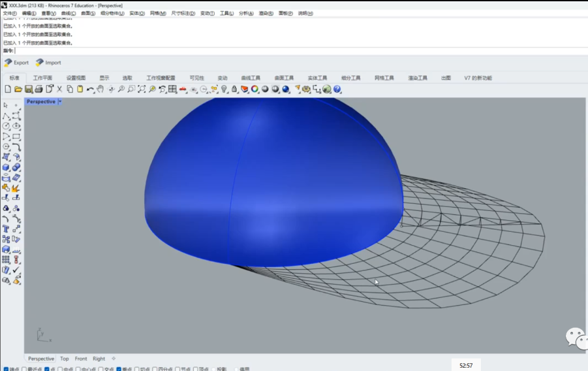Switch to the Top viewport tab

point(65,359)
